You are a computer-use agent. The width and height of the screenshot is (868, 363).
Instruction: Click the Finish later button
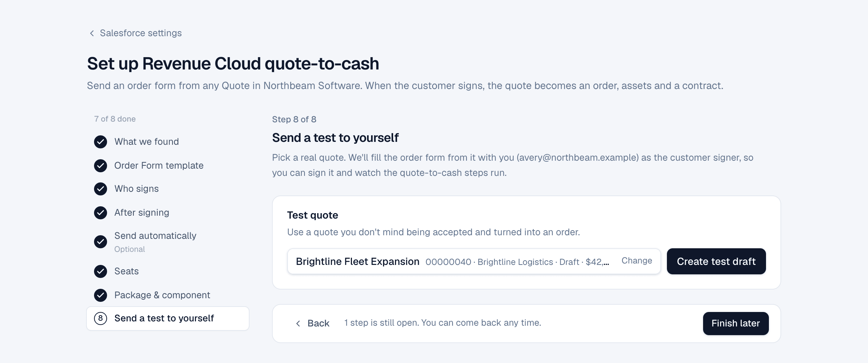click(736, 324)
